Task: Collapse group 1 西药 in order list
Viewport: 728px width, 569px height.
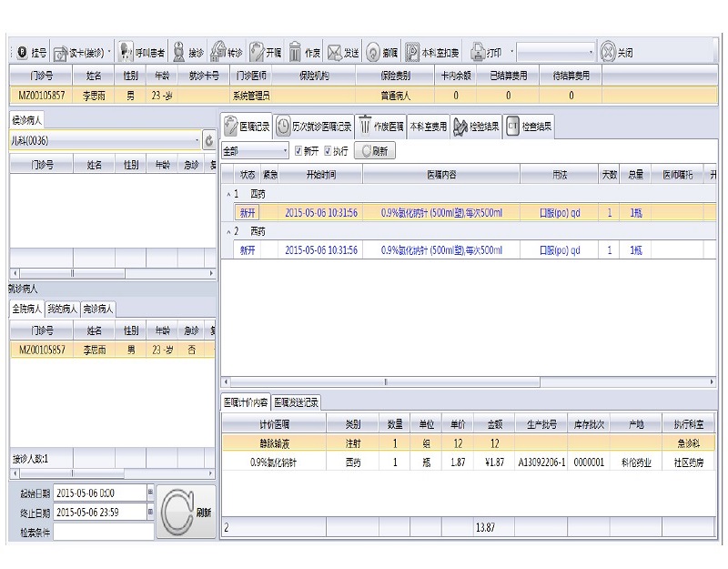Action: tap(227, 194)
